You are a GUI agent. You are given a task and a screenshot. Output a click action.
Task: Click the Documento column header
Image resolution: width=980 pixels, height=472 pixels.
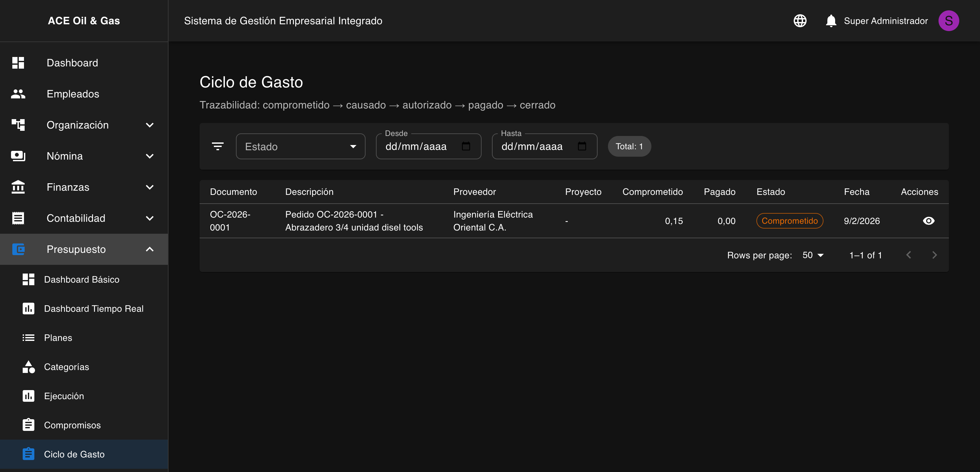(233, 192)
